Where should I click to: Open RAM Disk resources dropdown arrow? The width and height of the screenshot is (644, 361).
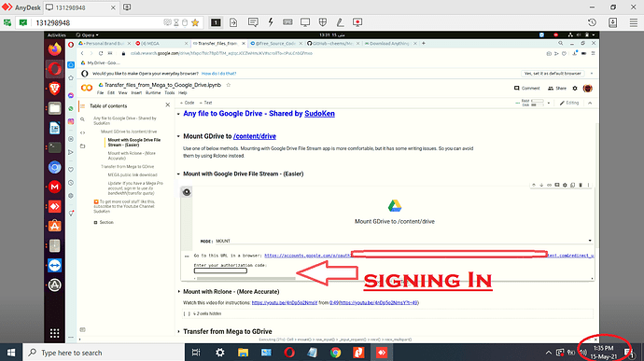549,104
